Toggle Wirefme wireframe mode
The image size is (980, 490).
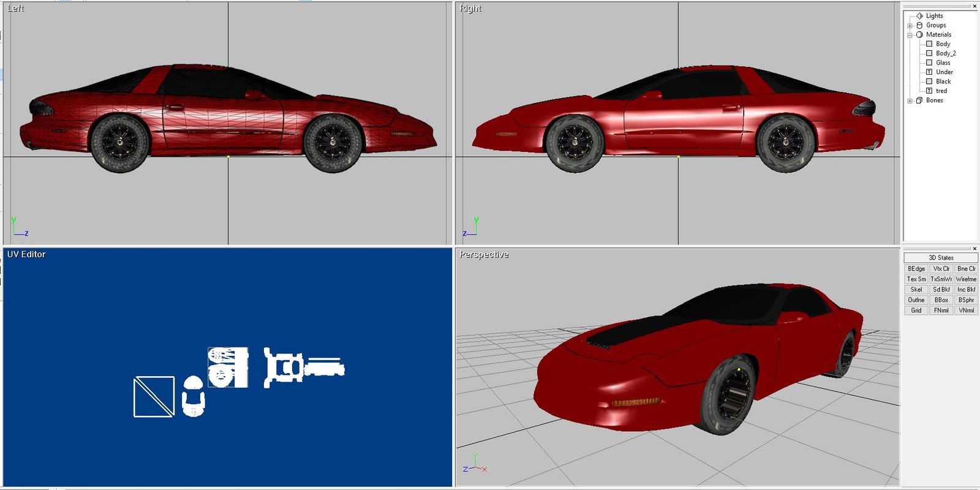pos(966,279)
